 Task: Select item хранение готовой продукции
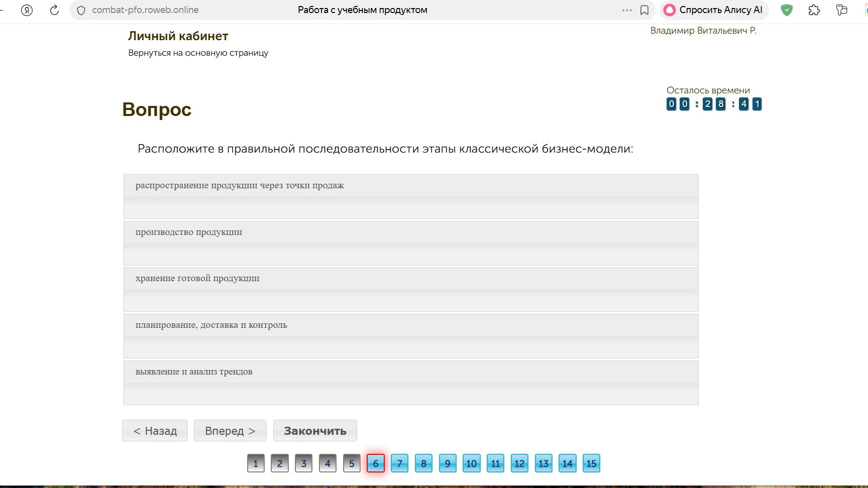click(x=411, y=290)
